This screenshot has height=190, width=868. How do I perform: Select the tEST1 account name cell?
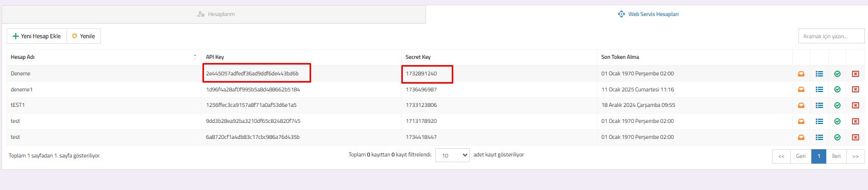104,105
